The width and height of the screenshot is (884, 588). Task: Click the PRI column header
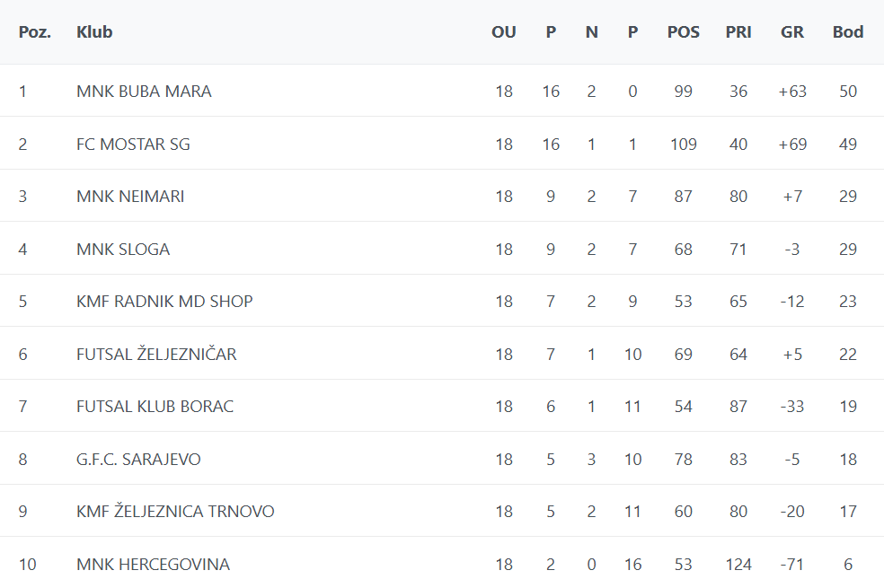(738, 32)
